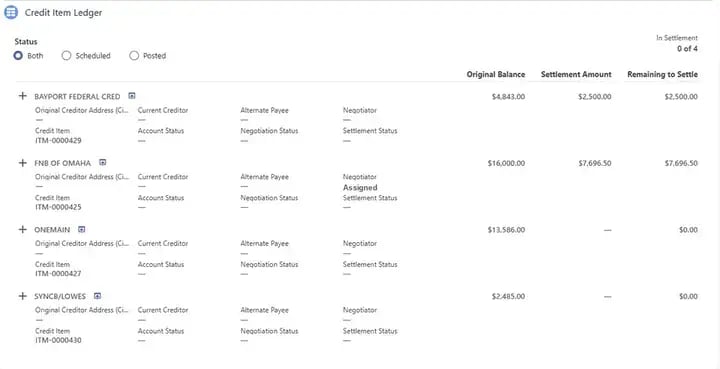The height and width of the screenshot is (369, 720).
Task: Click credit item ITM-0000427
Action: (x=58, y=274)
